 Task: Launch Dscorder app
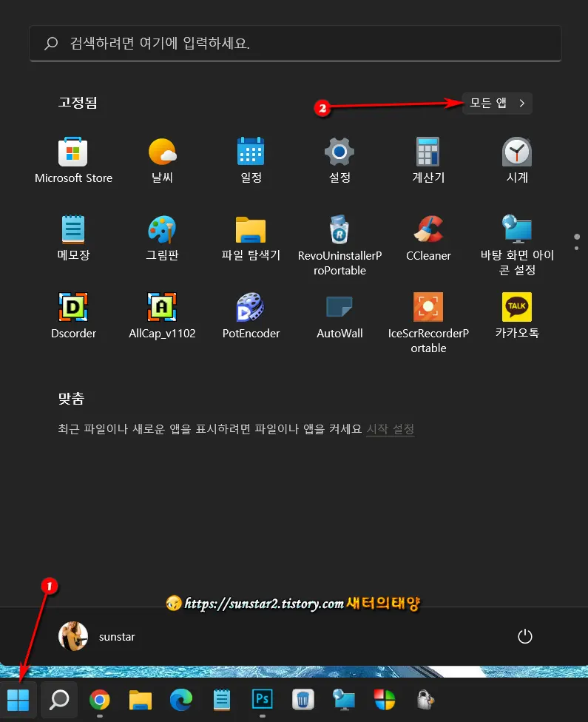tap(73, 315)
